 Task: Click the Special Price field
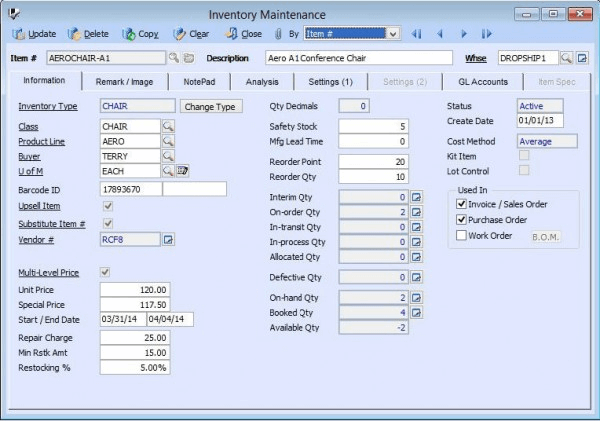[135, 305]
